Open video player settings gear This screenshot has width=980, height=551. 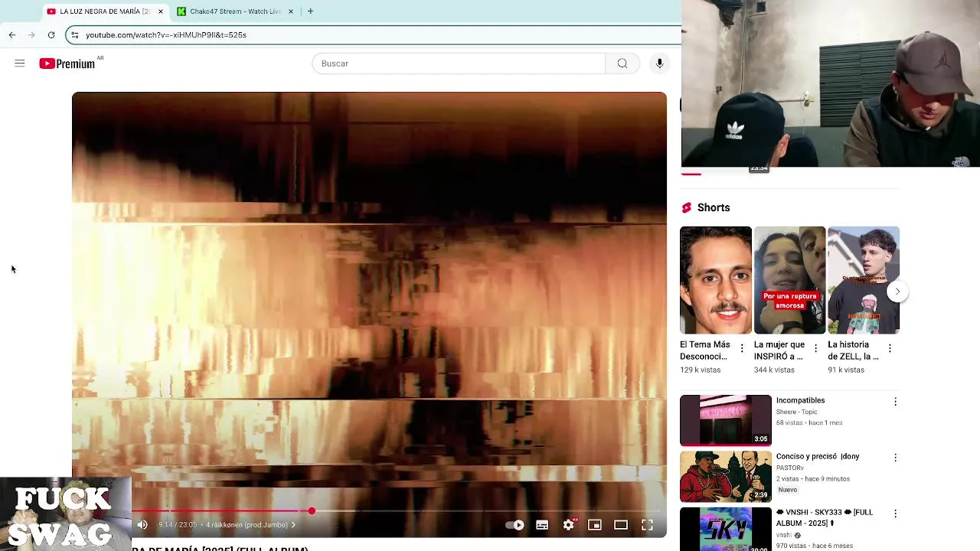coord(568,525)
